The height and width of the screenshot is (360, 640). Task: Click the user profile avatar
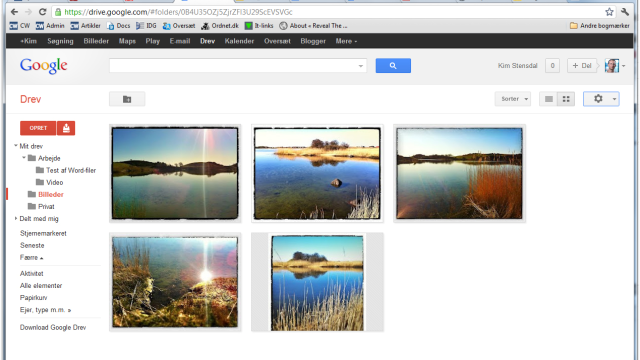612,65
